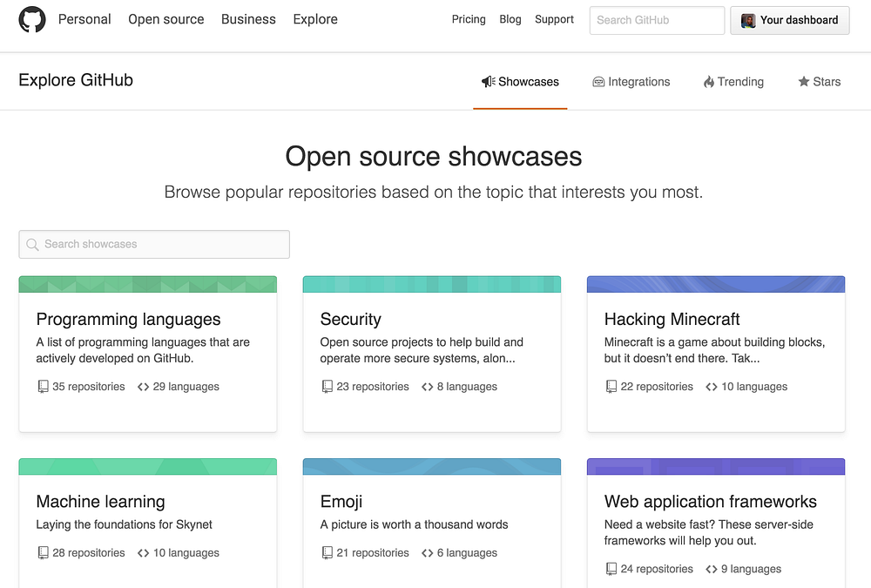Click the '22 repositories' text
Viewport: 871px width, 588px height.
pos(657,387)
